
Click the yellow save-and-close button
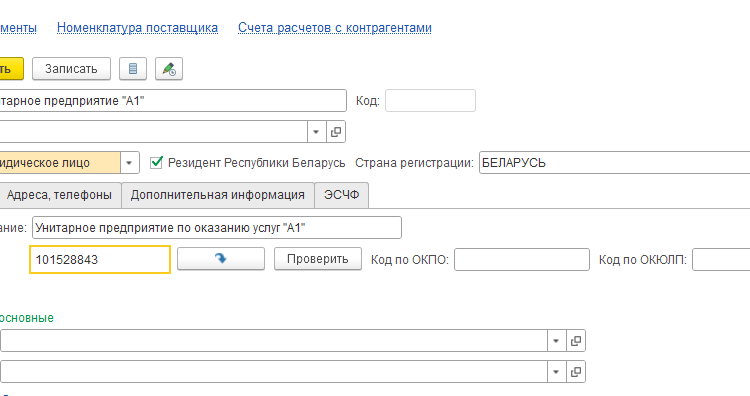tap(11, 69)
